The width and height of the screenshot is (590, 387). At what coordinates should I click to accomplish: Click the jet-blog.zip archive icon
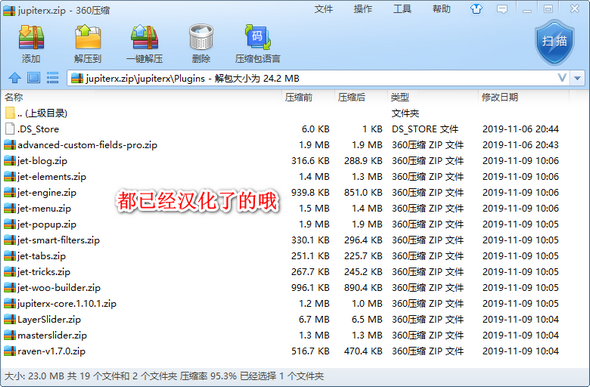coord(10,161)
